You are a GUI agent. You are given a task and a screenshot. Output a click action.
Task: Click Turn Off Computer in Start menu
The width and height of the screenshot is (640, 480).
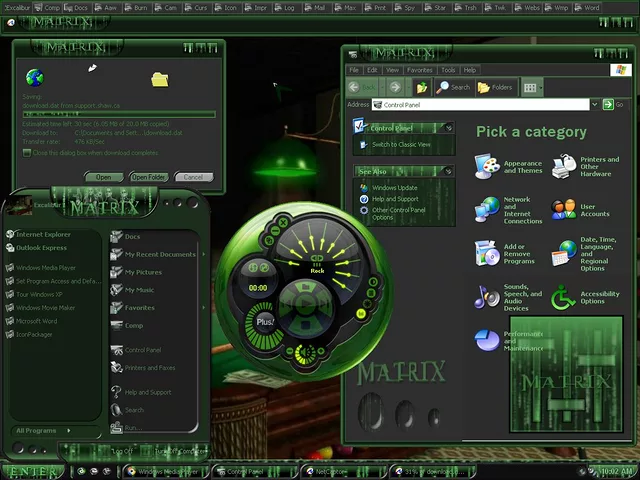tap(180, 451)
